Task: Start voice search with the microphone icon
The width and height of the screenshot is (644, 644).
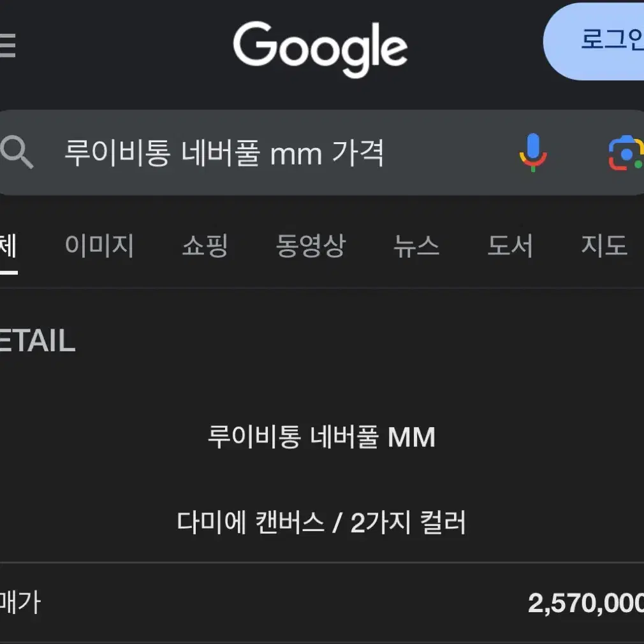Action: (532, 152)
